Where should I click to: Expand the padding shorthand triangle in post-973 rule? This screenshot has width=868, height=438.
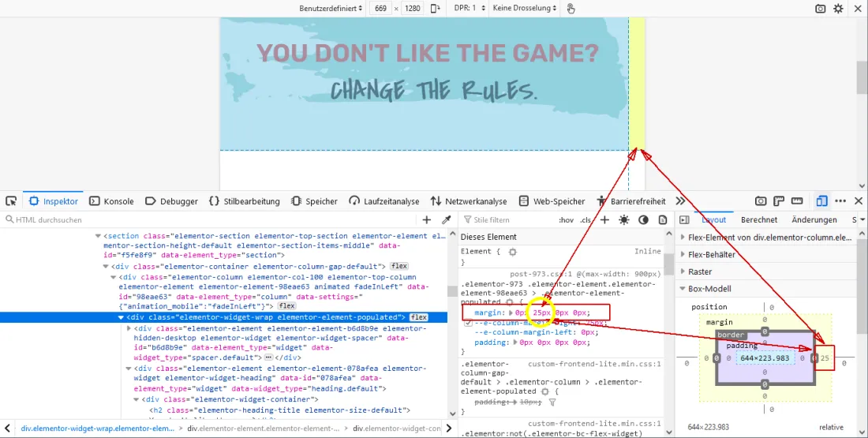[x=514, y=343]
